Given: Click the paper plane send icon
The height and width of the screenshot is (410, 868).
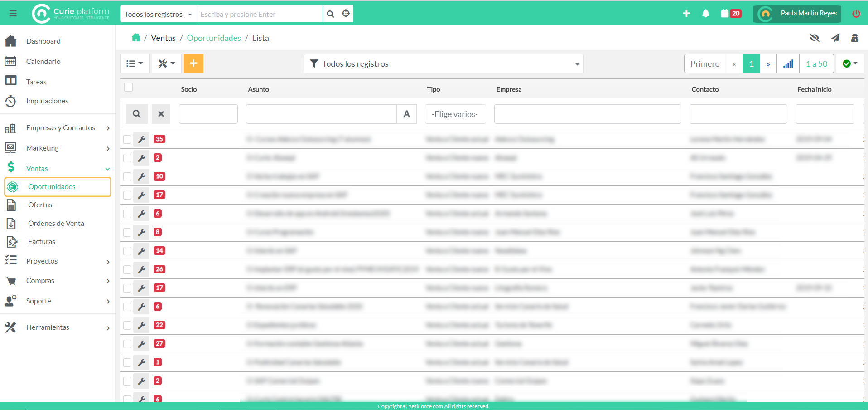Looking at the screenshot, I should (835, 38).
